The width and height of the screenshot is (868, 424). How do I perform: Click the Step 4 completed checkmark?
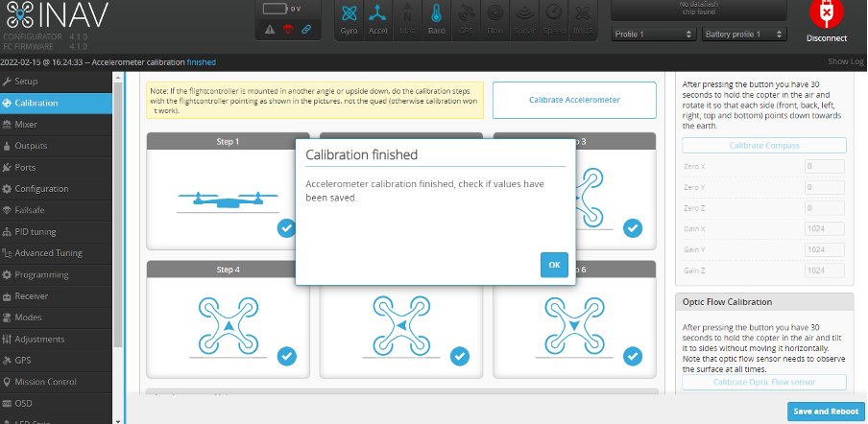pyautogui.click(x=286, y=357)
